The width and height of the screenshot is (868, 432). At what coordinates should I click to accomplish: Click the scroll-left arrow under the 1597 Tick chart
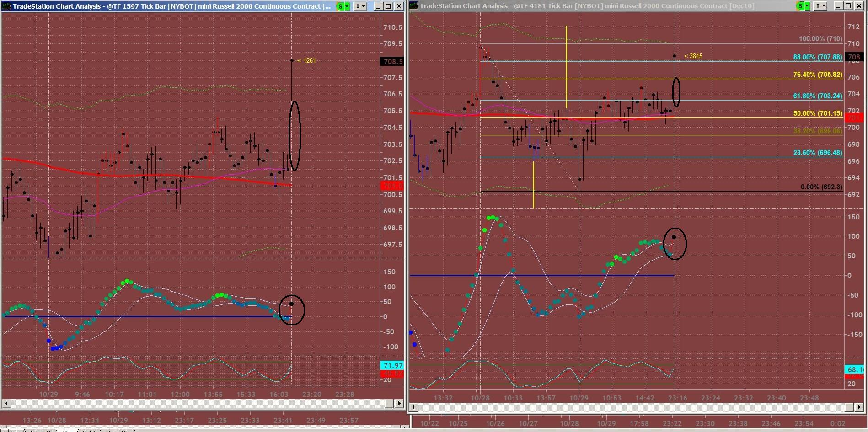[7, 404]
